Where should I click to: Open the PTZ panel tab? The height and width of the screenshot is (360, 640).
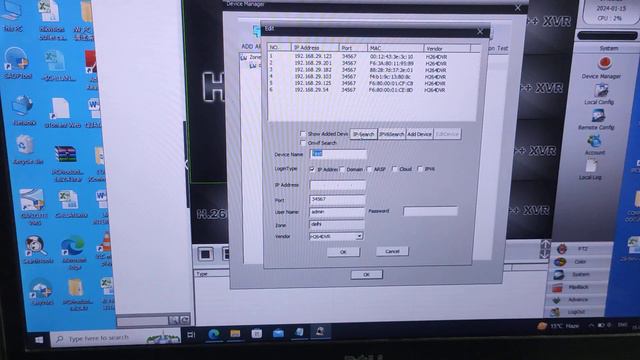(x=582, y=248)
